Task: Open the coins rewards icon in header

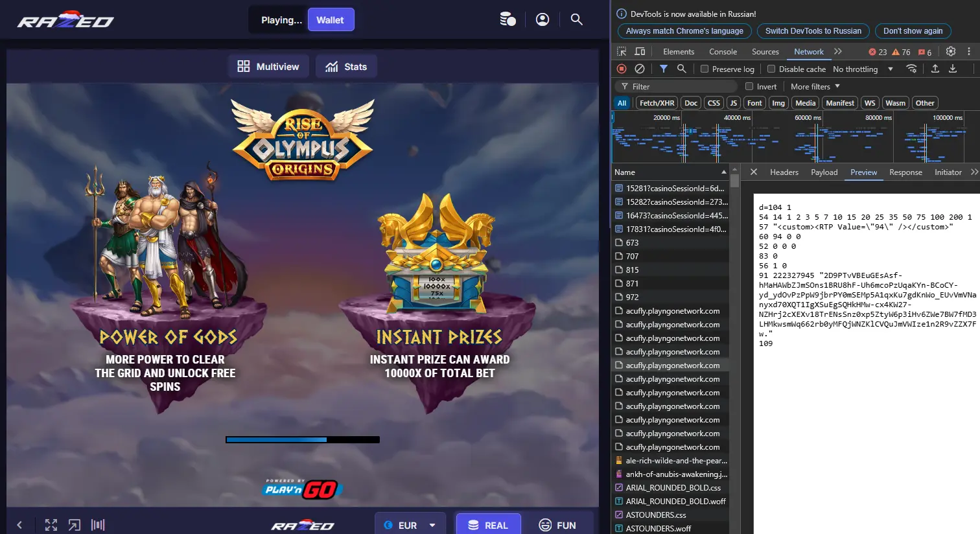Action: (x=507, y=19)
